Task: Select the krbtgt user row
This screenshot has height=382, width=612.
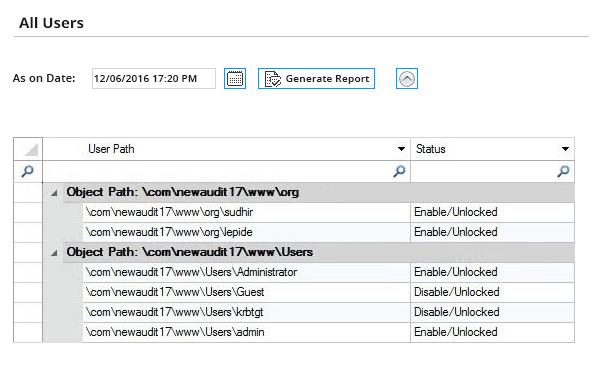Action: (328, 312)
